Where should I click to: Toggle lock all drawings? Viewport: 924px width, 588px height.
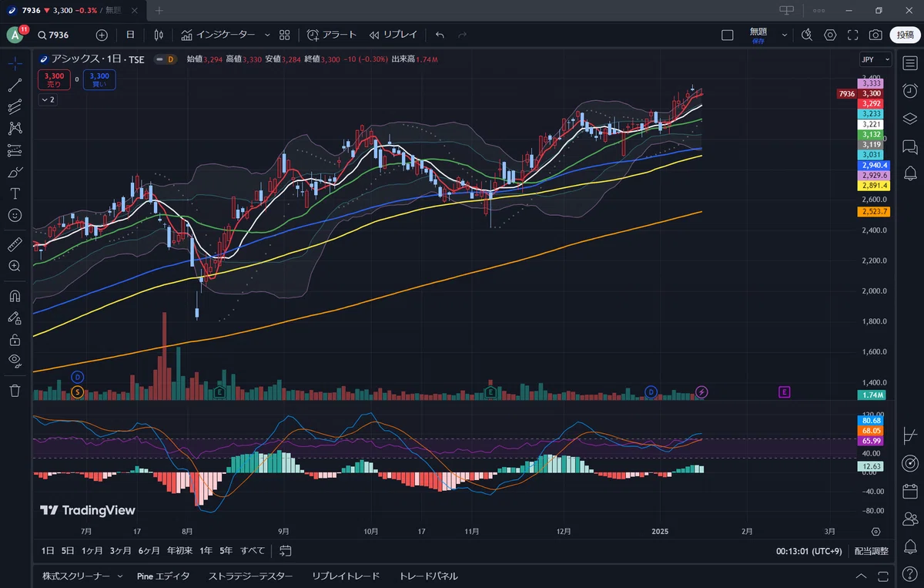click(x=15, y=338)
